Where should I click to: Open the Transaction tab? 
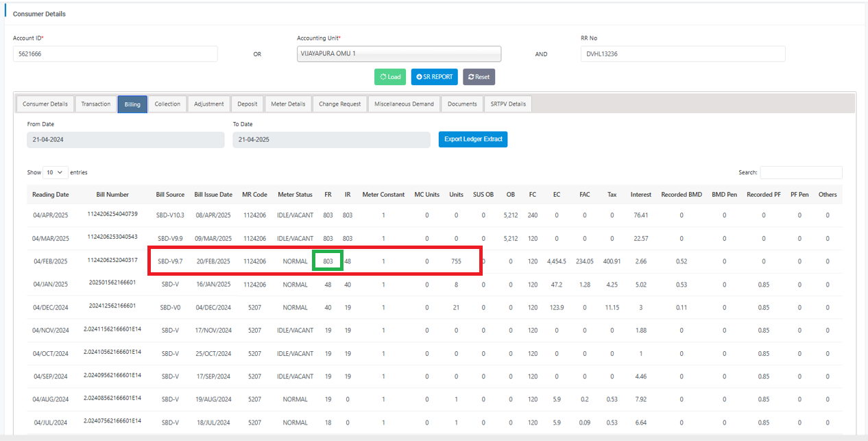96,104
